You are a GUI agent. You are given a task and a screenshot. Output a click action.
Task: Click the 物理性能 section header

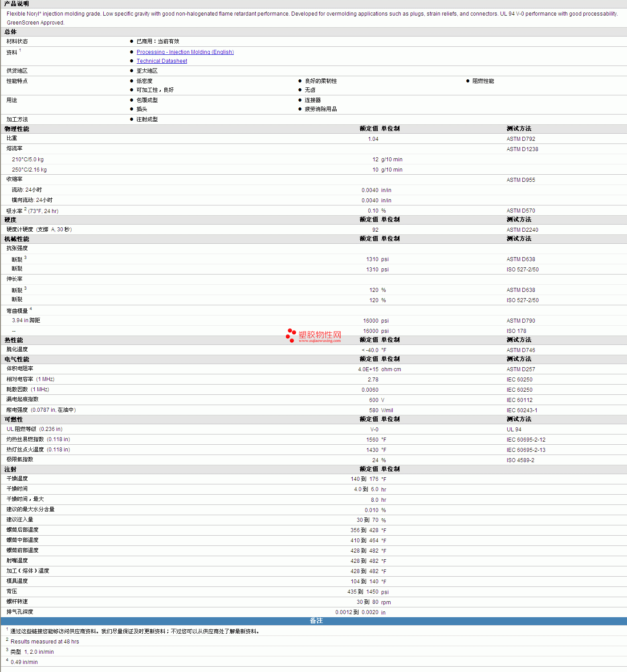click(x=16, y=129)
